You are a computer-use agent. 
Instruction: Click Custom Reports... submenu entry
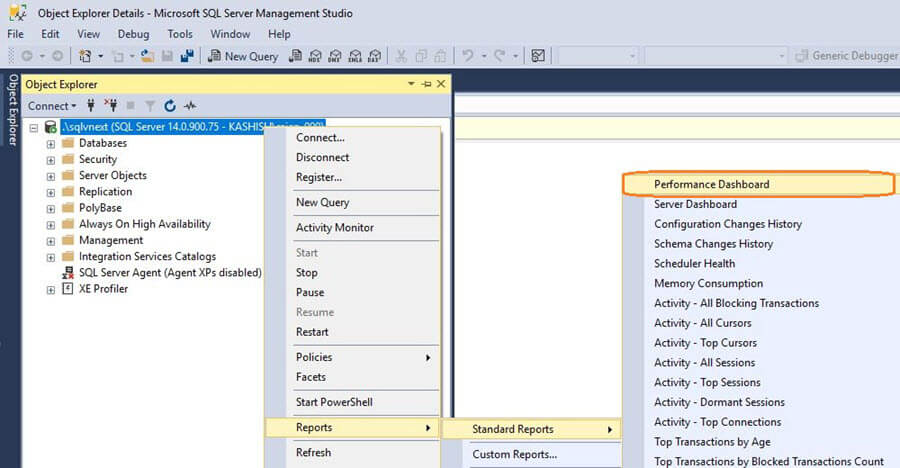[x=514, y=455]
